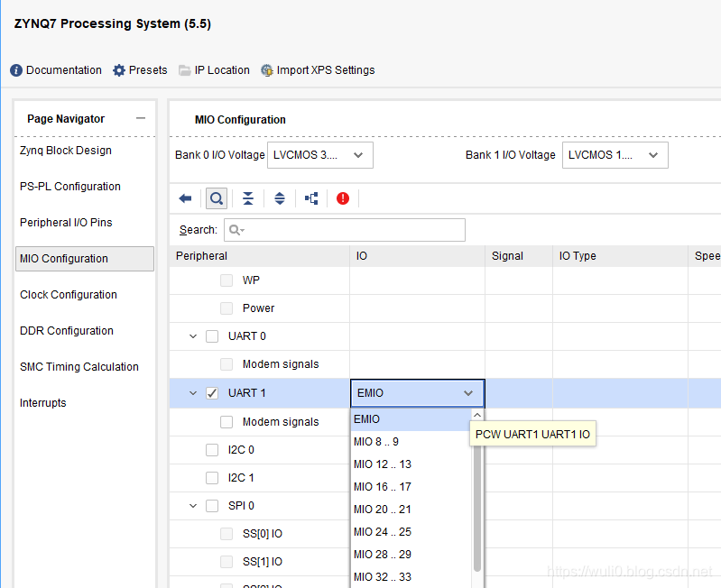
Task: Click the IO Type column header
Action: coord(620,256)
